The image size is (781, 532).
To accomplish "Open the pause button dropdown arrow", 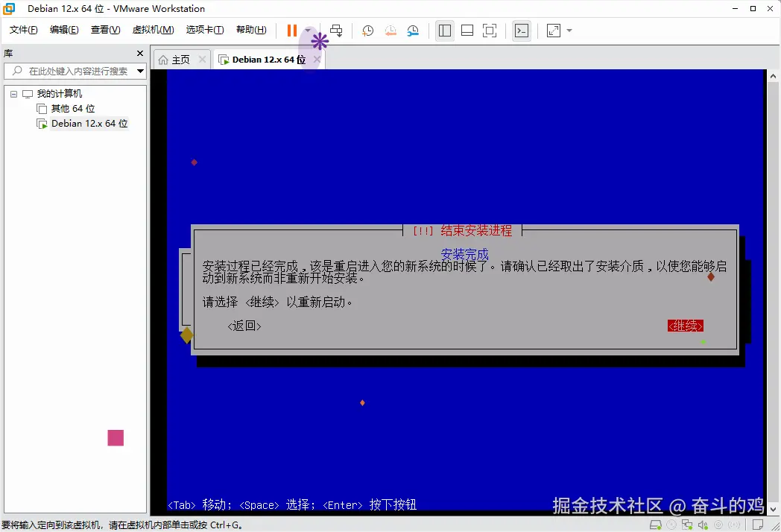I will pyautogui.click(x=308, y=31).
